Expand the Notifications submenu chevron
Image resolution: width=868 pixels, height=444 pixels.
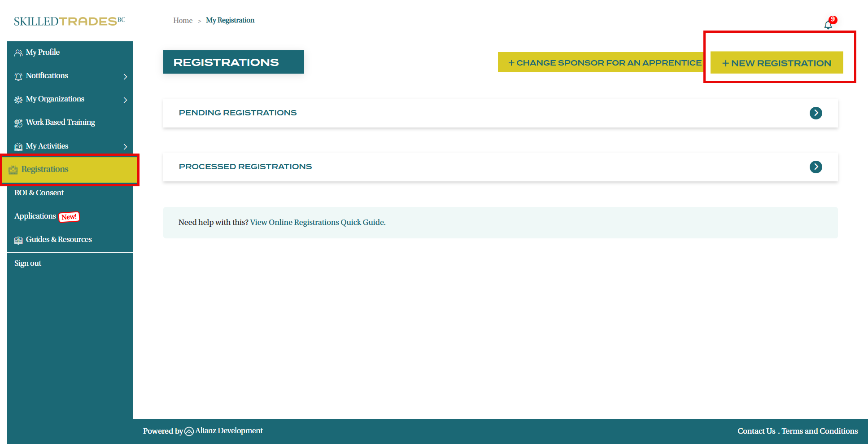point(125,77)
